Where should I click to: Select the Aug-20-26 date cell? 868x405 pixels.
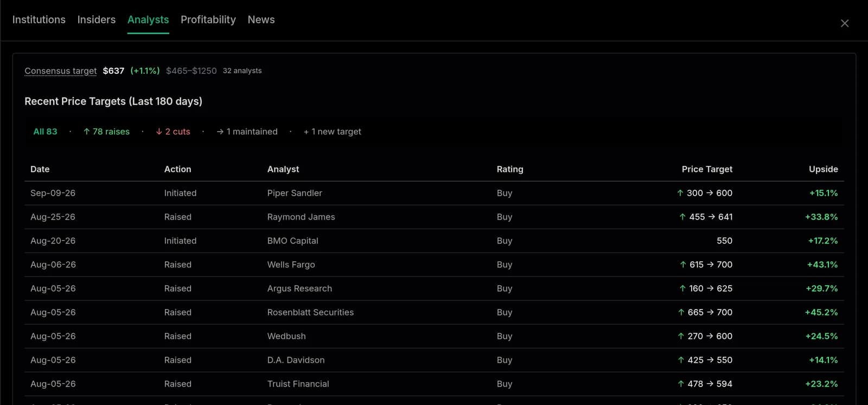pyautogui.click(x=53, y=241)
